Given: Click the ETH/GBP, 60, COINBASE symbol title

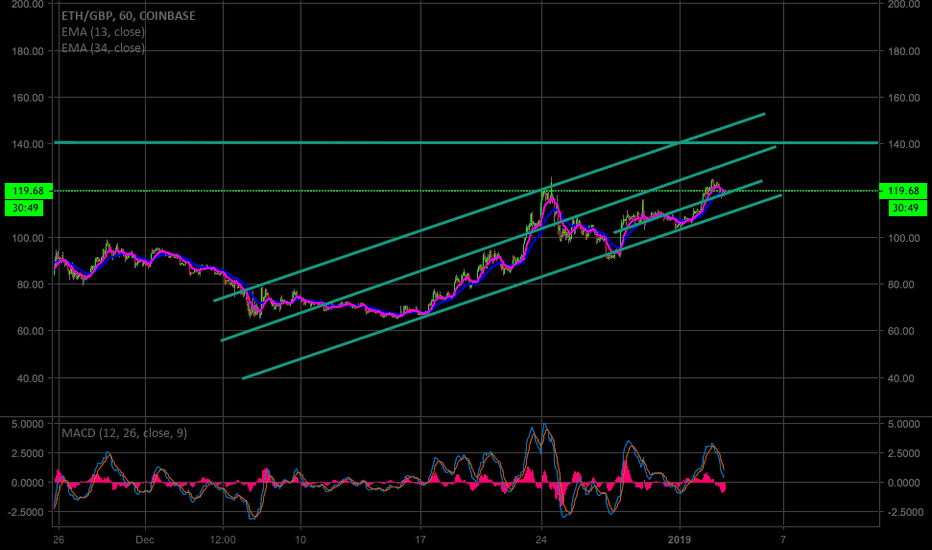Looking at the screenshot, I should [128, 15].
